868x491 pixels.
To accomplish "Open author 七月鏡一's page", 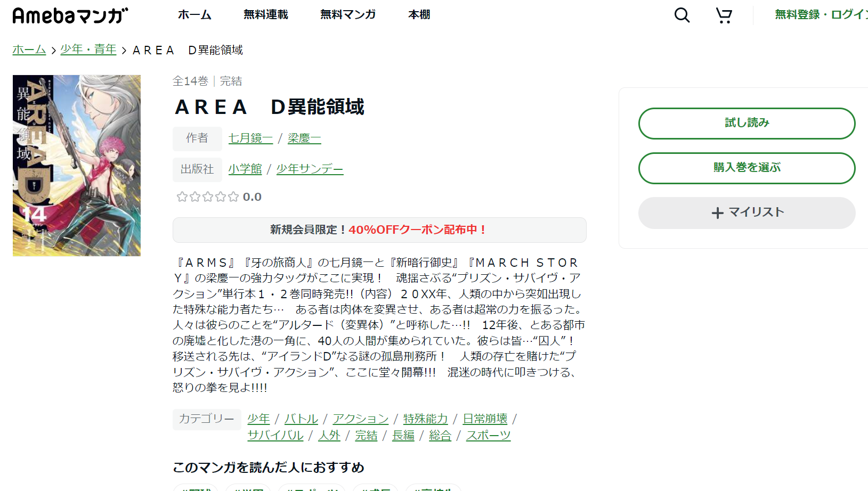I will 250,138.
